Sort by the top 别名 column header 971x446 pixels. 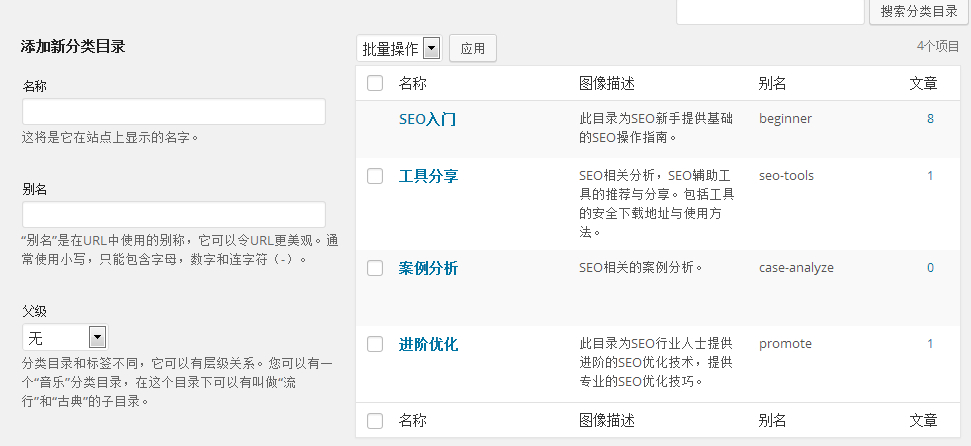(x=772, y=83)
